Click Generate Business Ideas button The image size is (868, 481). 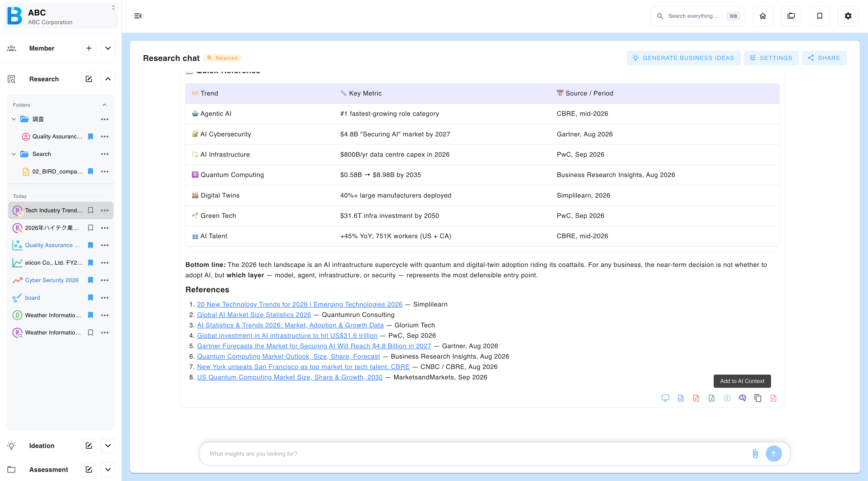point(683,58)
